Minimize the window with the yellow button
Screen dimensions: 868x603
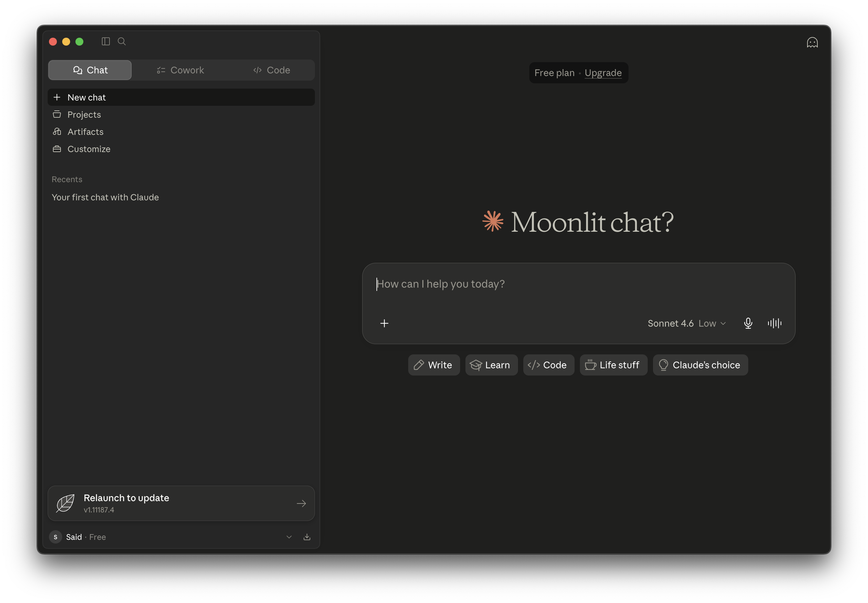click(66, 42)
